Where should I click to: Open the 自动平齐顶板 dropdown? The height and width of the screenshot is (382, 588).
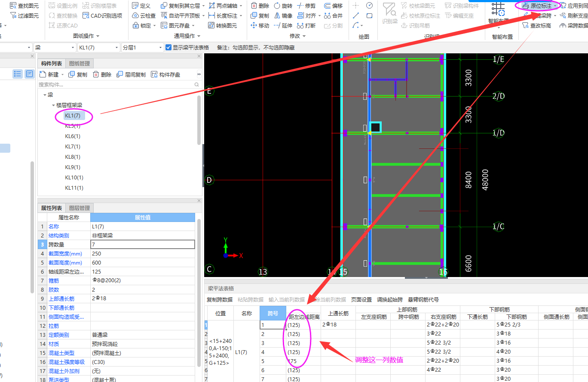pos(203,15)
